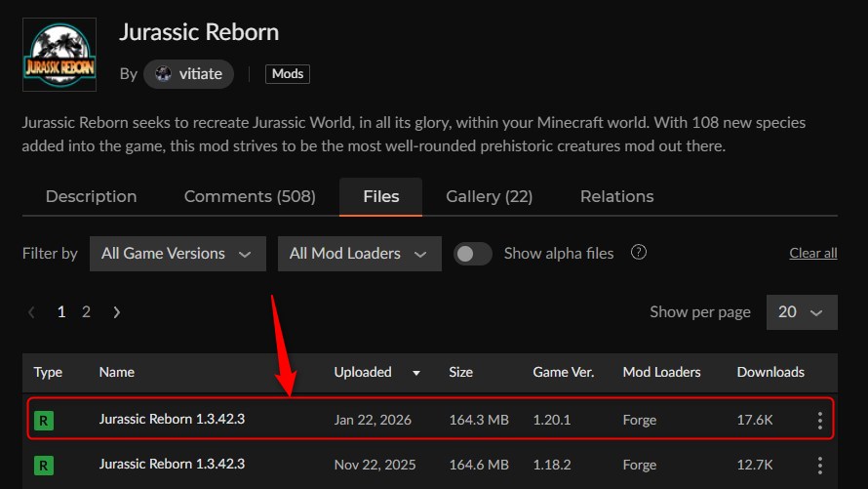
Task: Click the release icon for the 1.20.1 file
Action: pyautogui.click(x=44, y=421)
